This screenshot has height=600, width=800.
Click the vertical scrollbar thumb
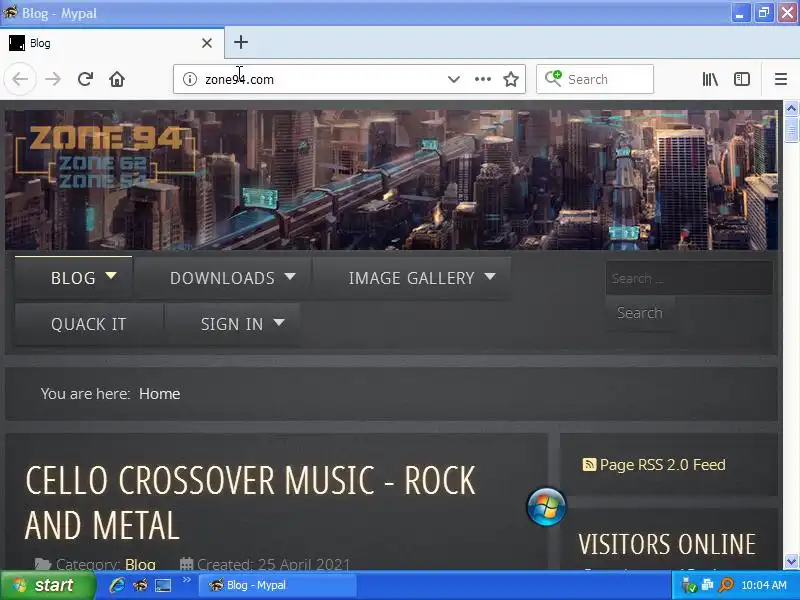click(x=791, y=129)
